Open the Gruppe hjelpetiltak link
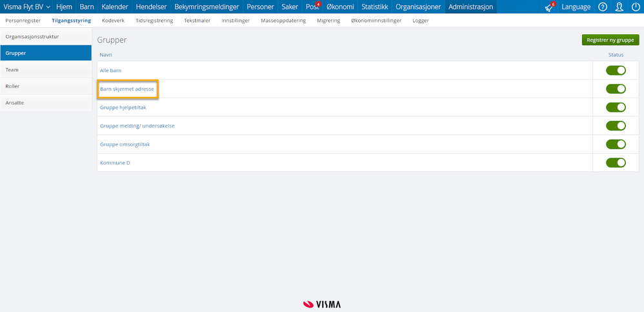 [x=123, y=107]
